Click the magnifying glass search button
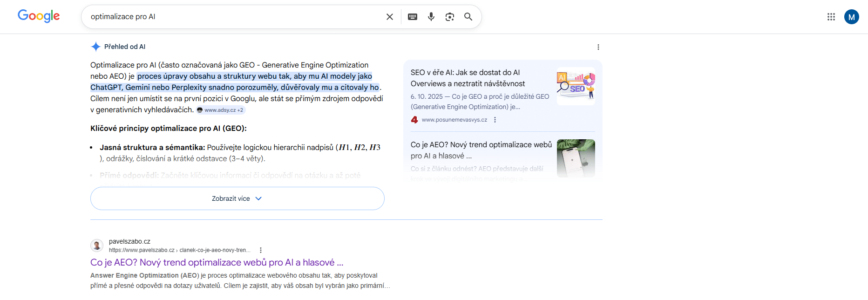The image size is (868, 300). 468,17
